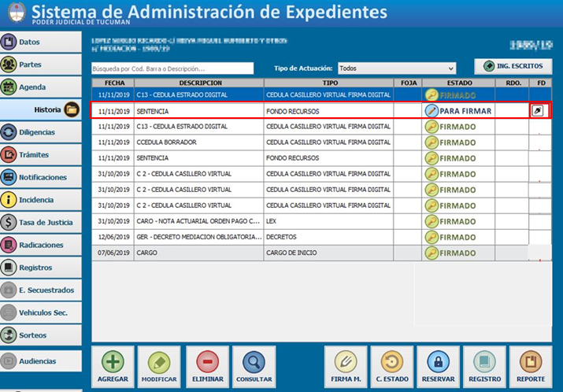This screenshot has height=392, width=563.
Task: Sort by the DESCRIPCION column header
Action: point(199,83)
